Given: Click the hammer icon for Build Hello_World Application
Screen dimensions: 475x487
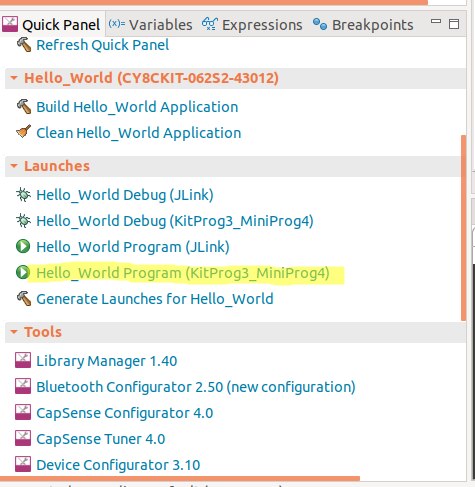Looking at the screenshot, I should point(24,107).
